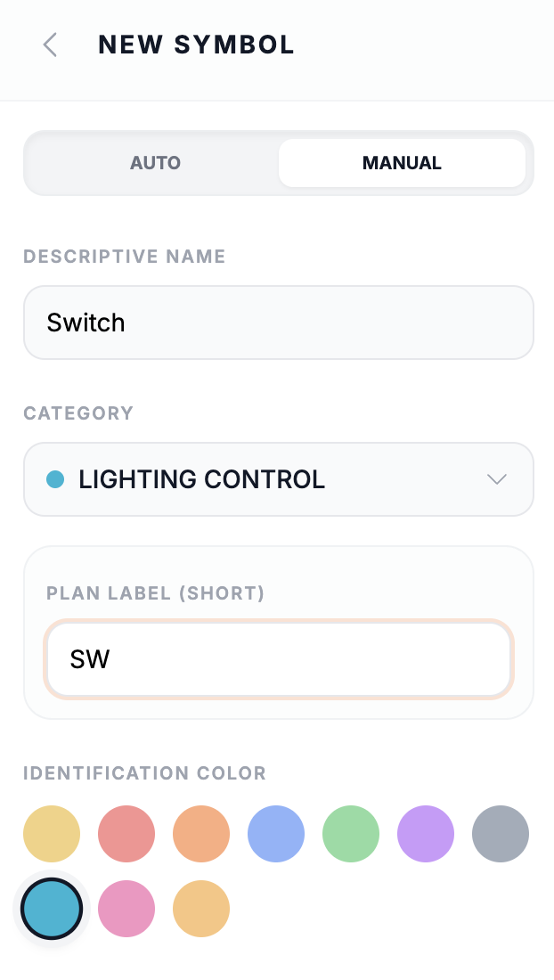Select the yellow identification color
The image size is (554, 980).
click(52, 834)
